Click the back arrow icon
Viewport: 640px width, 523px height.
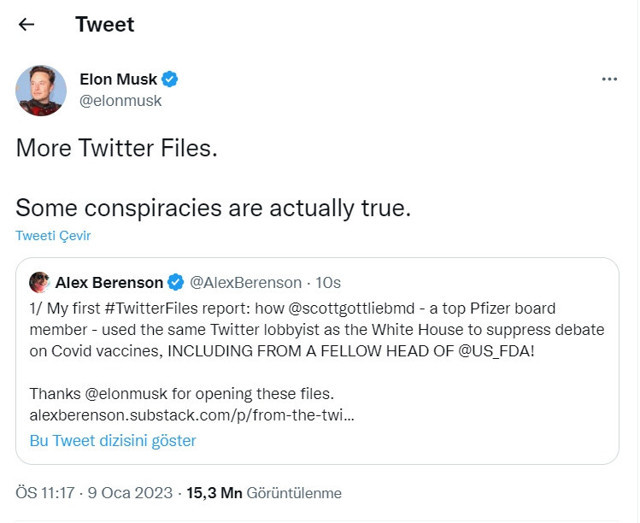pyautogui.click(x=27, y=25)
